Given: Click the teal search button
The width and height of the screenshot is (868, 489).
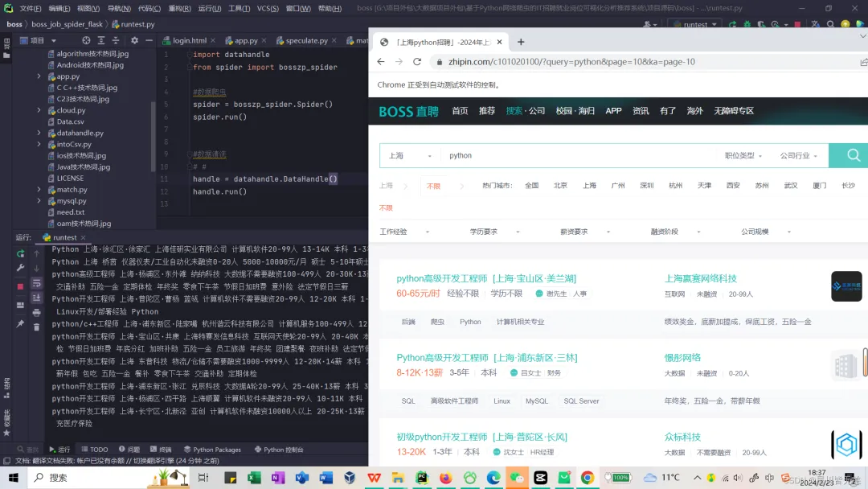Looking at the screenshot, I should pyautogui.click(x=850, y=155).
